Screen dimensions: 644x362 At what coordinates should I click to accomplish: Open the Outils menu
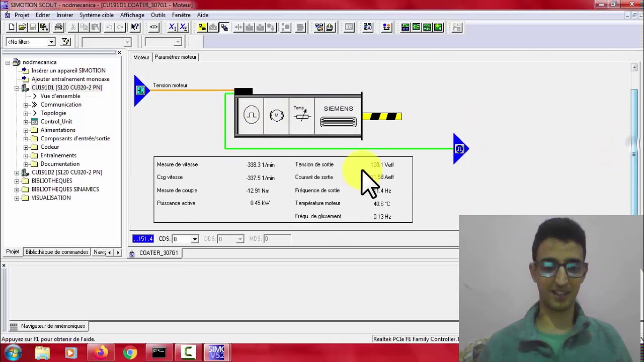click(x=158, y=15)
